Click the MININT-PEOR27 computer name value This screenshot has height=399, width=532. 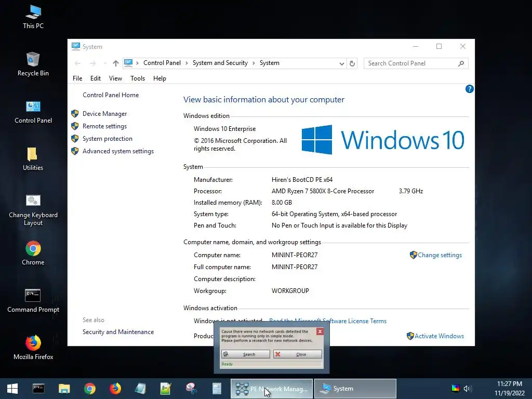click(295, 255)
